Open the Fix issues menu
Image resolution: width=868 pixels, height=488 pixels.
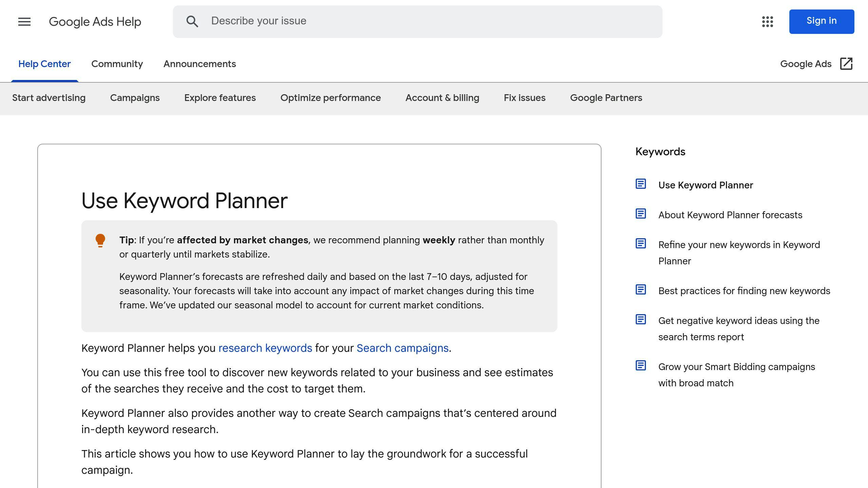pyautogui.click(x=525, y=98)
